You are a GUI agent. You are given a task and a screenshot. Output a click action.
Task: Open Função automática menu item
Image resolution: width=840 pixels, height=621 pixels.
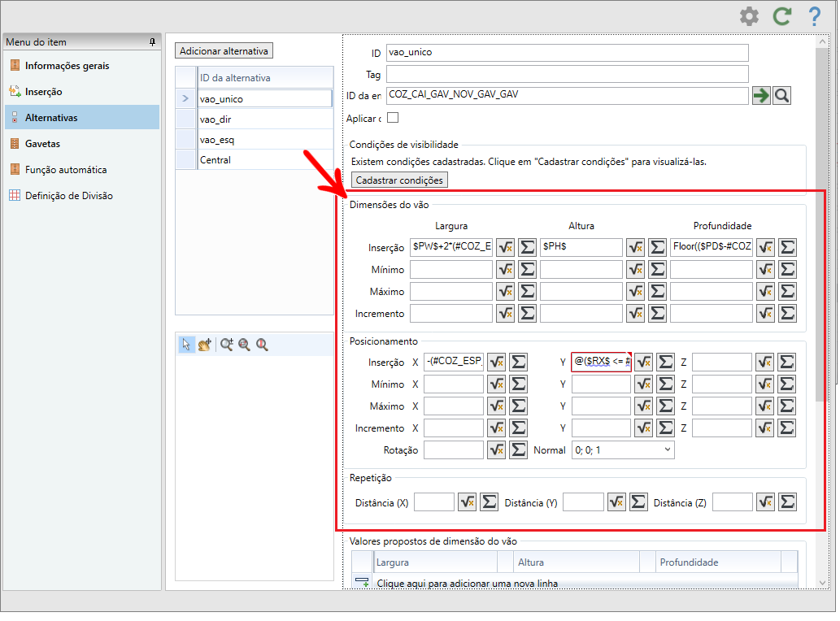(x=82, y=170)
